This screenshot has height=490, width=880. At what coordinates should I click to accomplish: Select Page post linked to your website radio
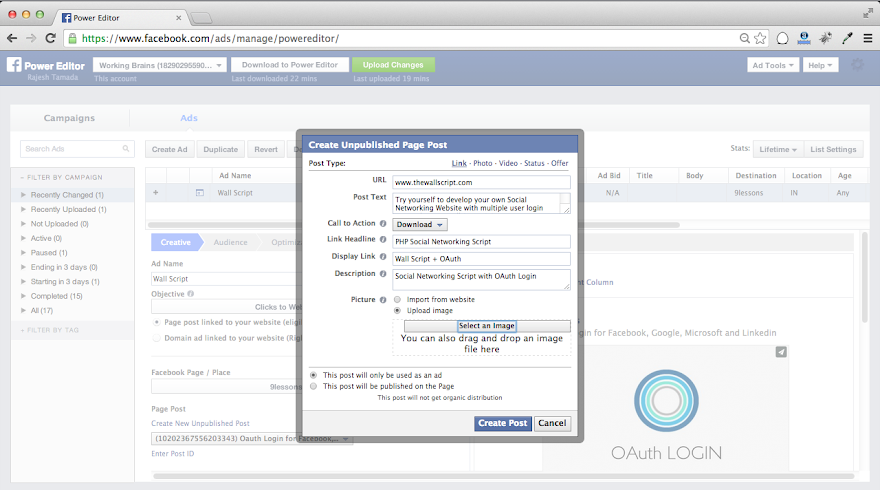tap(157, 322)
